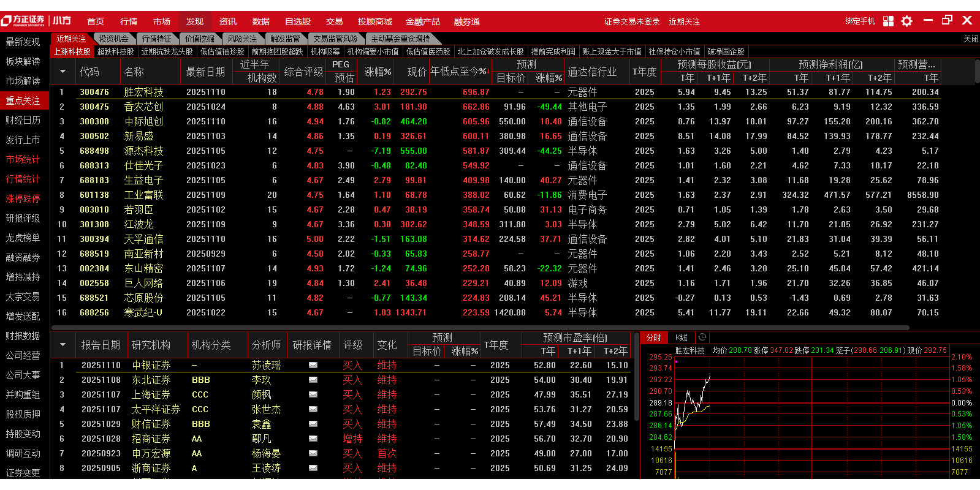Sort stocks by 年低点至今% column
The height and width of the screenshot is (490, 980).
tap(459, 72)
